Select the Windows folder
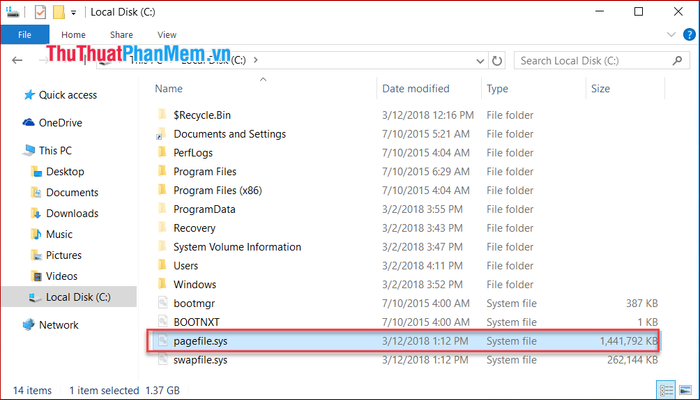Viewport: 700px width, 400px height. 195,284
